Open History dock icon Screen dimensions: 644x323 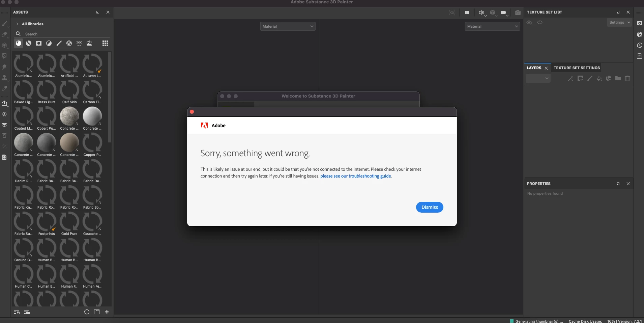pos(640,45)
